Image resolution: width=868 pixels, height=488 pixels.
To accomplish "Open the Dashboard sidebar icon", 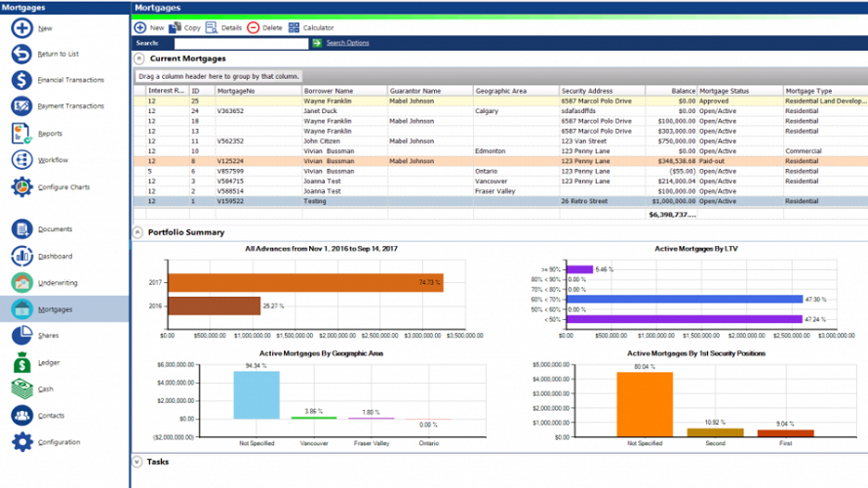I will (x=22, y=256).
